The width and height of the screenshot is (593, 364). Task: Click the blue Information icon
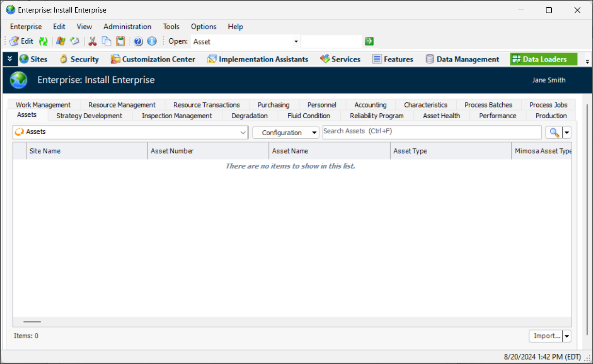(152, 41)
